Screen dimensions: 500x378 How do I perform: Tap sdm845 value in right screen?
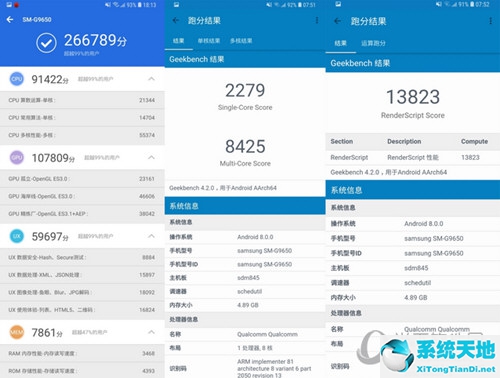pos(416,268)
